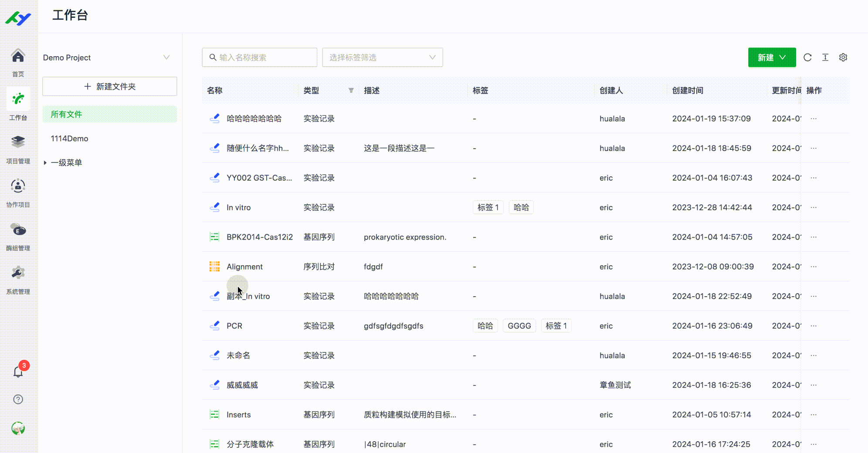Open column settings via the gear icon
The width and height of the screenshot is (868, 453).
[843, 57]
